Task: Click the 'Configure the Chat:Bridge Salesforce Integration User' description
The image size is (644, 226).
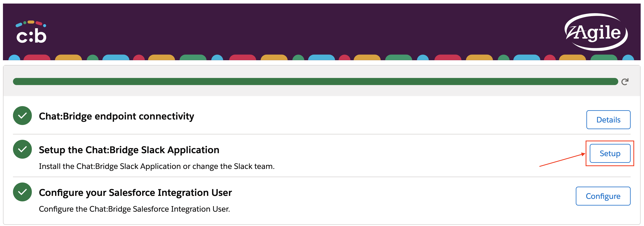Action: click(x=134, y=209)
